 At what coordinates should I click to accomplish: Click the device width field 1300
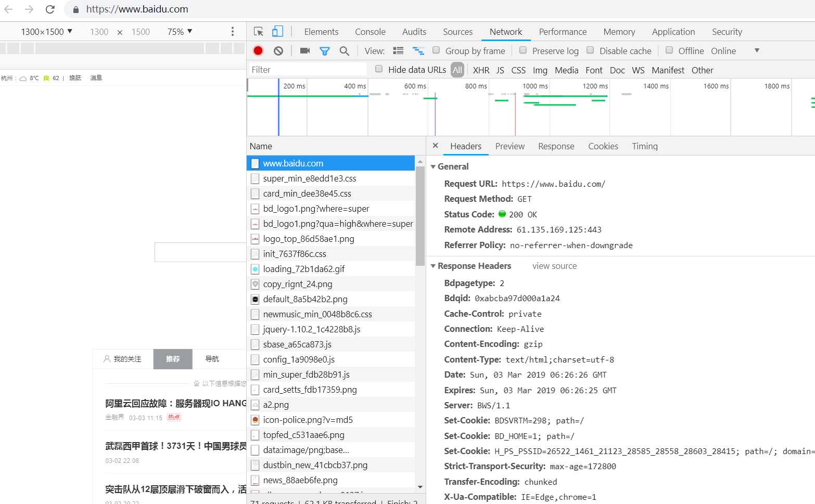pyautogui.click(x=99, y=32)
